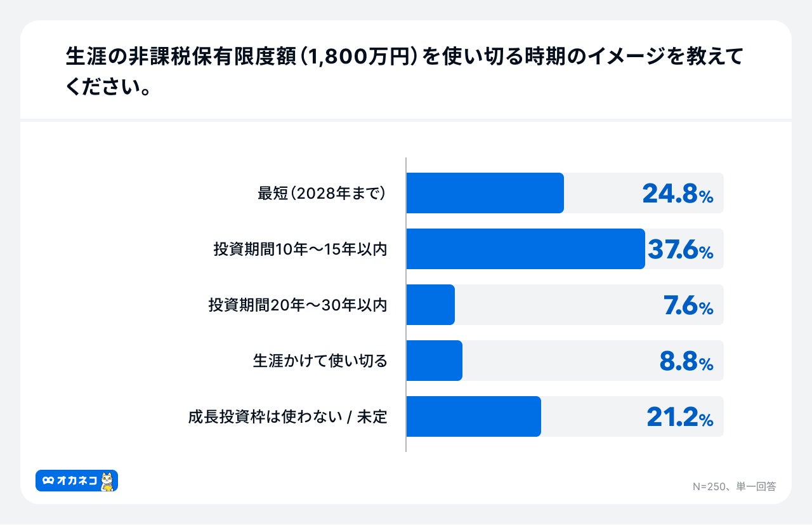This screenshot has width=812, height=525.
Task: Click the 37.6% value
Action: [x=680, y=249]
